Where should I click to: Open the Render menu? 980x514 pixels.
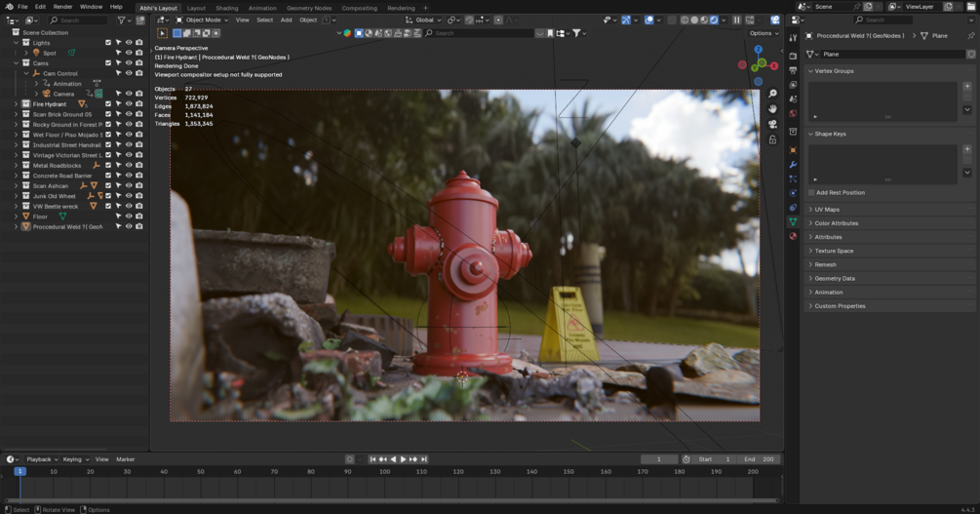point(62,6)
